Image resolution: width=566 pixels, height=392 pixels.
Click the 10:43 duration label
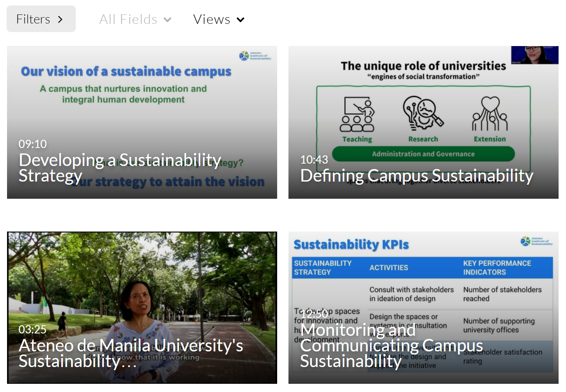[314, 159]
